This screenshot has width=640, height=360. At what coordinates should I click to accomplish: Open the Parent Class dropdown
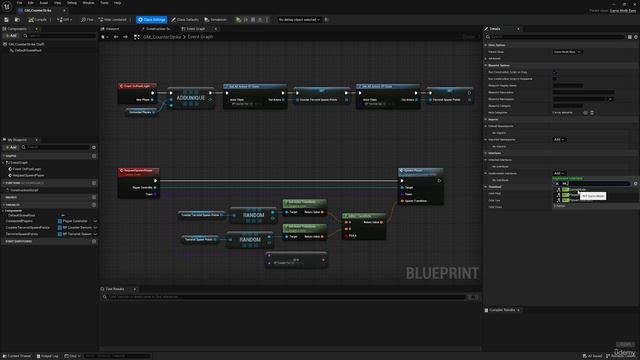click(567, 52)
